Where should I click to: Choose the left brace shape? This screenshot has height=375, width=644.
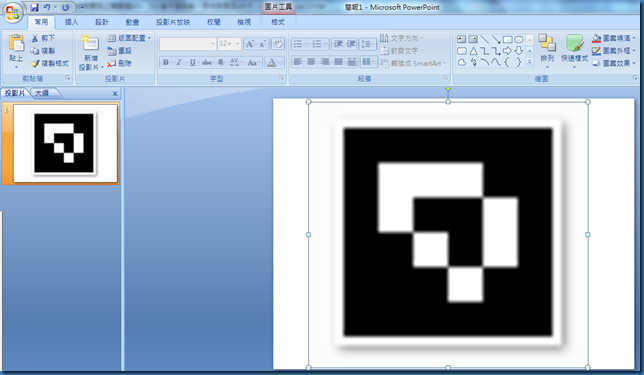tap(508, 62)
